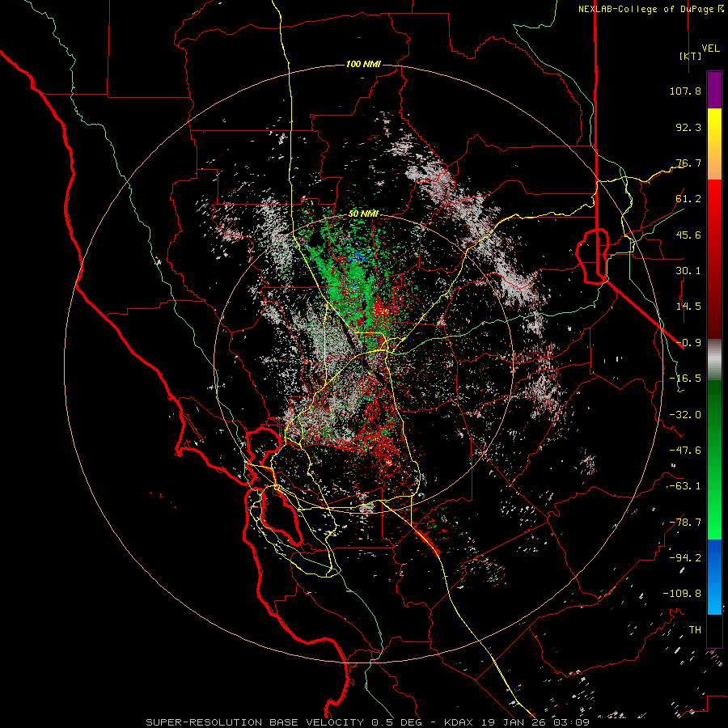
Task: Click the [KT] units label
Action: [691, 56]
